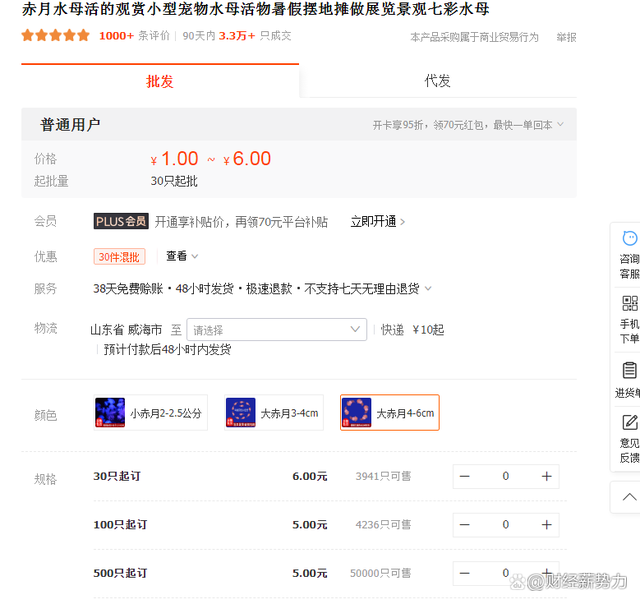Click the 38天免费赊账 service text

click(128, 289)
